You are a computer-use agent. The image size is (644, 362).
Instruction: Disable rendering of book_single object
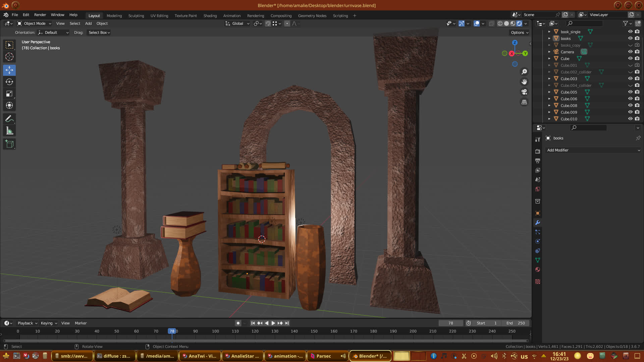click(637, 32)
